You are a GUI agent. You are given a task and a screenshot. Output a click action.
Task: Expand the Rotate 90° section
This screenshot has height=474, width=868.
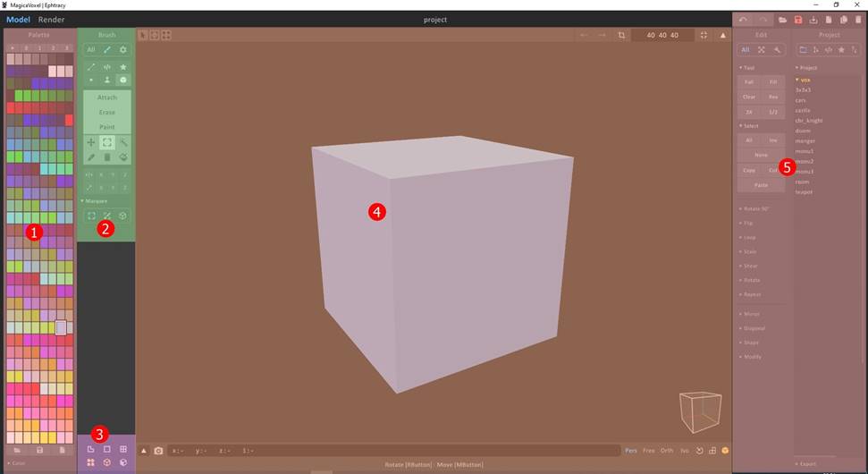point(756,208)
